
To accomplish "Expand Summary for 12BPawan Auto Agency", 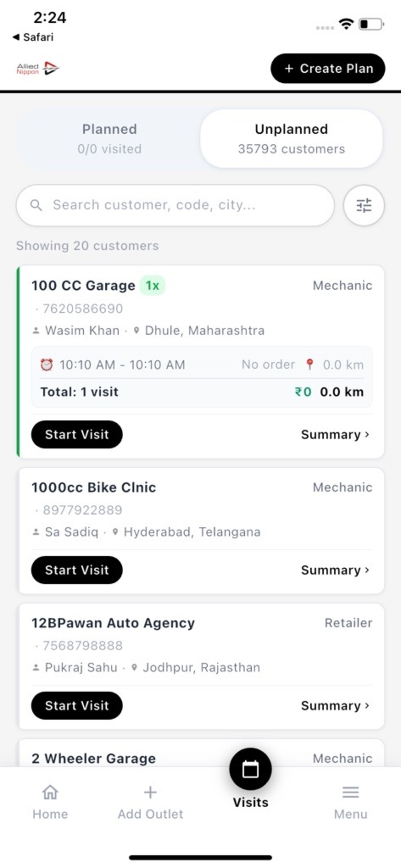I will click(335, 705).
